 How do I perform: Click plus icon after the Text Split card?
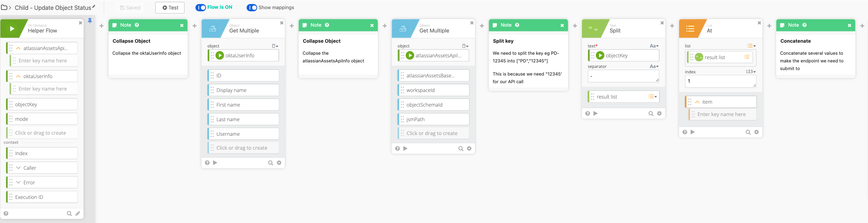pos(672,26)
